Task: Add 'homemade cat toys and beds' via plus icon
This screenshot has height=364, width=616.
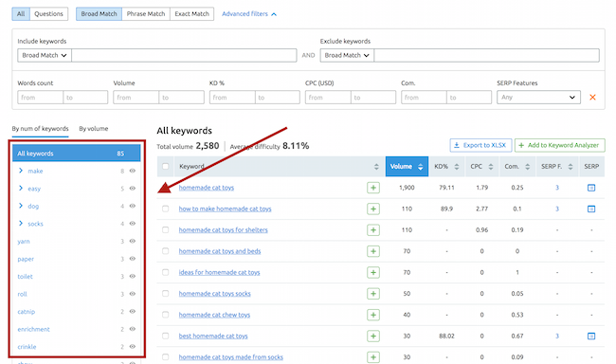Action: (x=373, y=251)
